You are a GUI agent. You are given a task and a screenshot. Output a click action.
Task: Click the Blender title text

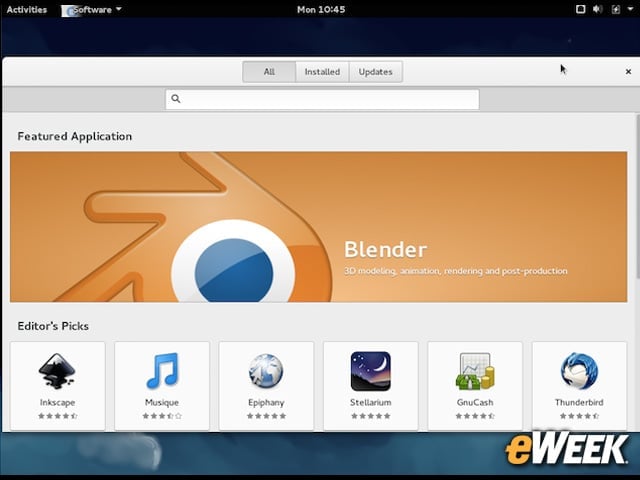coord(385,249)
